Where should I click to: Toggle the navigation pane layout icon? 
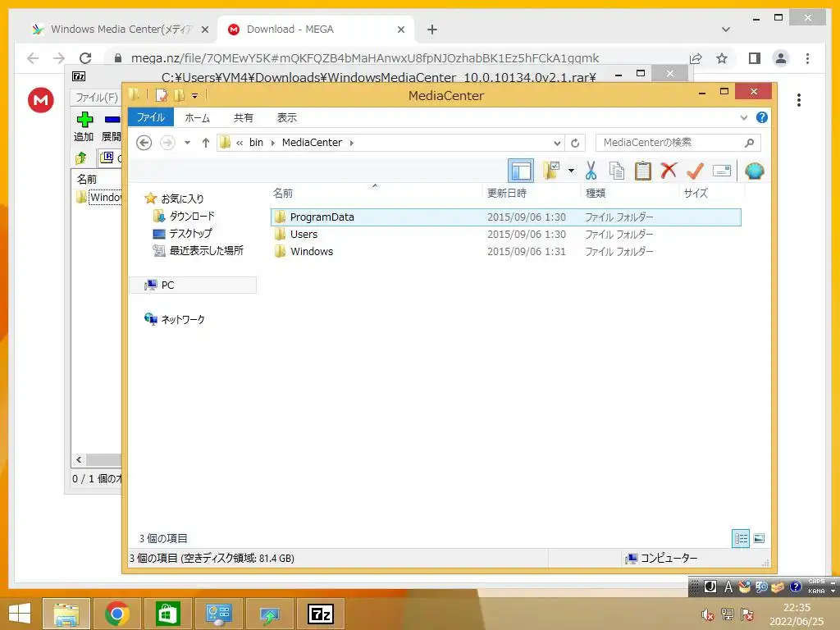(x=521, y=171)
